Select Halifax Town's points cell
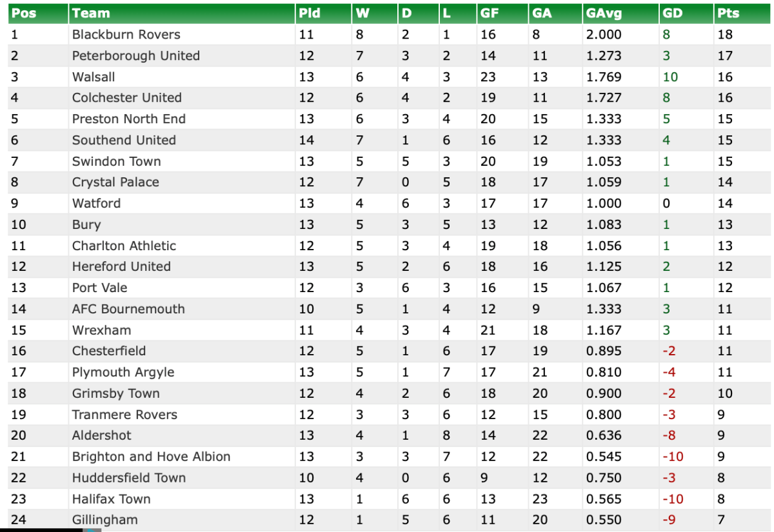The height and width of the screenshot is (532, 774). pos(721,499)
